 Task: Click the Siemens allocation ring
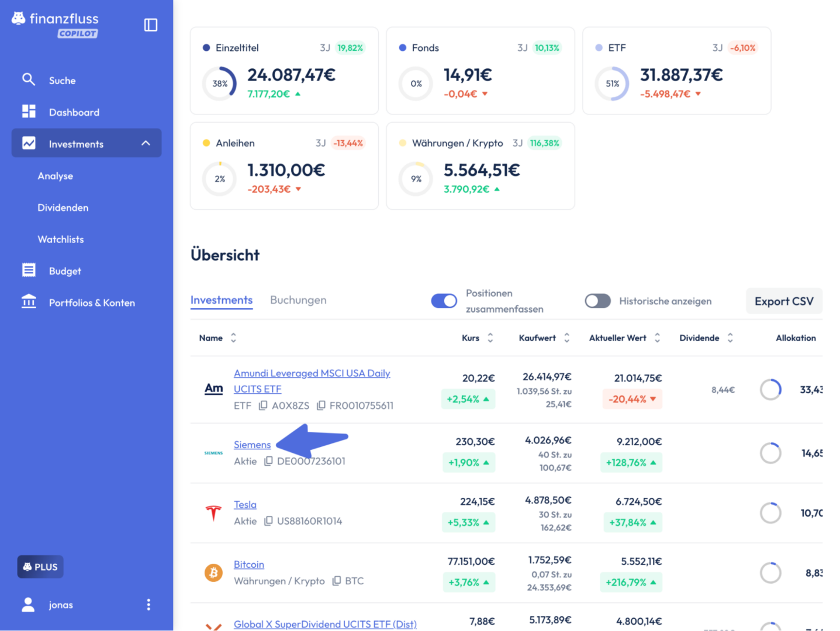[x=770, y=453]
